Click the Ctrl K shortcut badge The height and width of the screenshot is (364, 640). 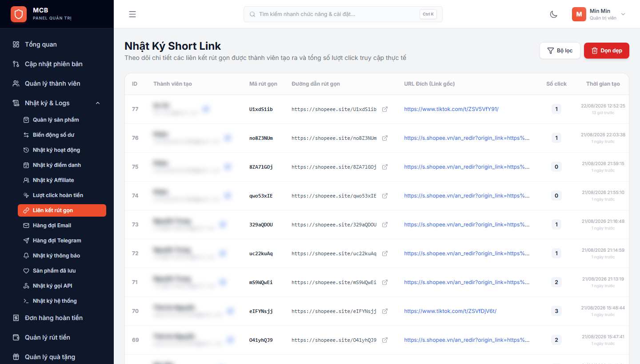pyautogui.click(x=428, y=14)
